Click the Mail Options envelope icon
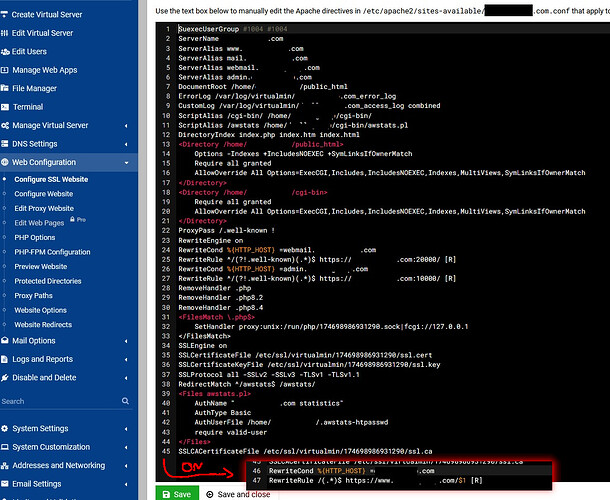Viewport: 610px width, 500px height. pos(5,340)
